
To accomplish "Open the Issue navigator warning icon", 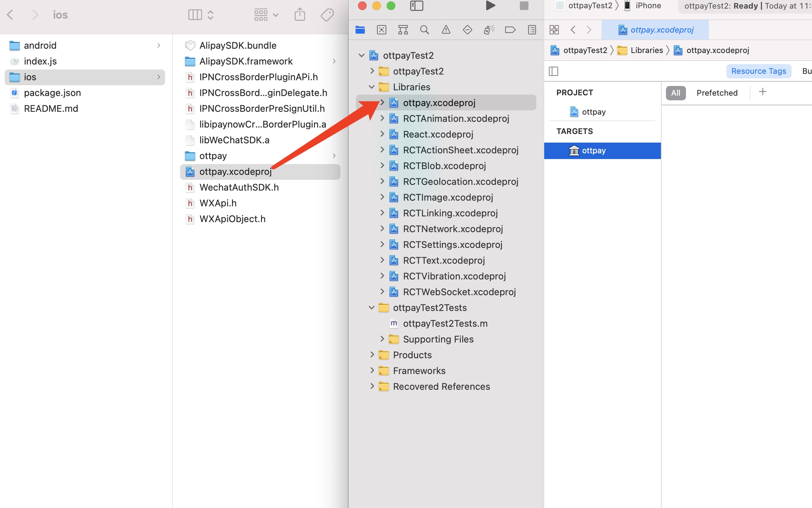I will click(446, 30).
